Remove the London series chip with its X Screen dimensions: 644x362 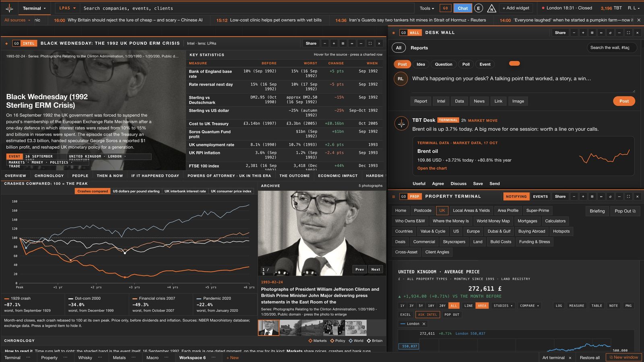tap(424, 324)
